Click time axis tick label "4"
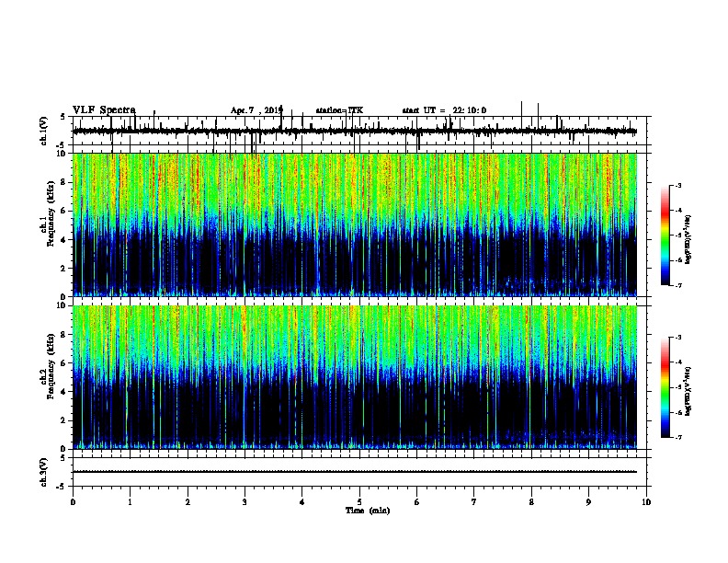Image resolution: width=728 pixels, height=563 pixels. (x=302, y=502)
